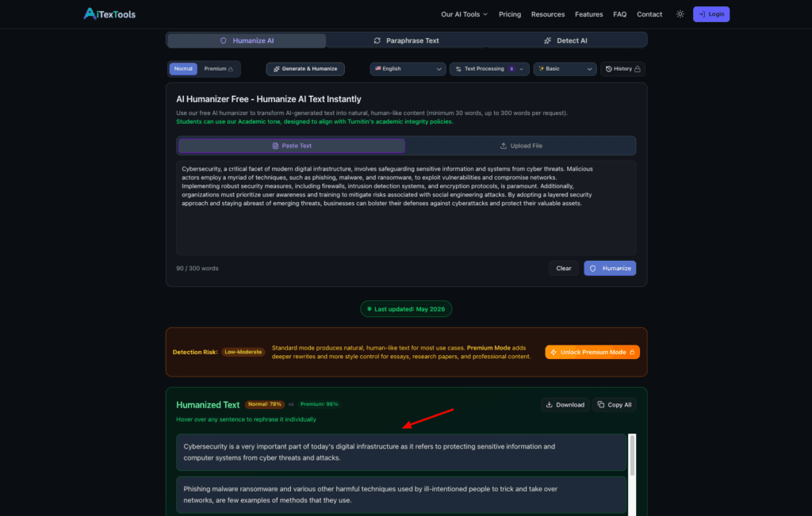The width and height of the screenshot is (812, 516).
Task: Open the Contact page
Action: (649, 14)
